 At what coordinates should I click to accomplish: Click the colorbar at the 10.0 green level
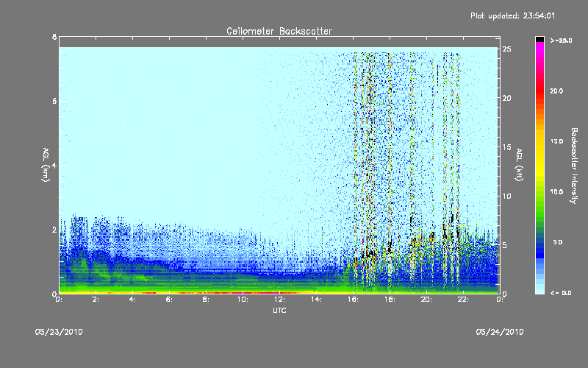tap(539, 192)
